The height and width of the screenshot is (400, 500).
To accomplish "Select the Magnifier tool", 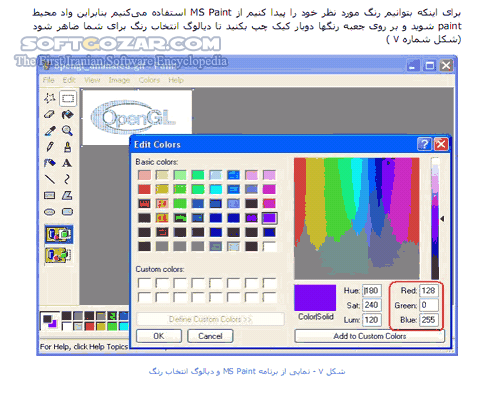I will (x=67, y=130).
